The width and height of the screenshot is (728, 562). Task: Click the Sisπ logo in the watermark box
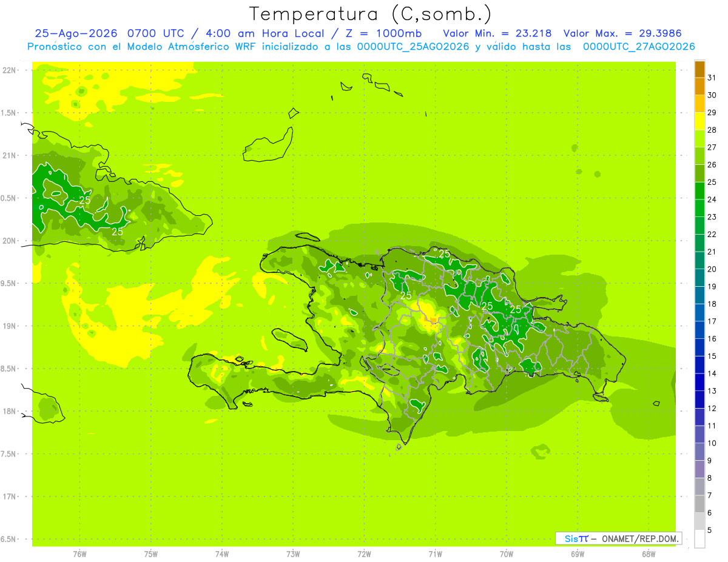pos(576,538)
